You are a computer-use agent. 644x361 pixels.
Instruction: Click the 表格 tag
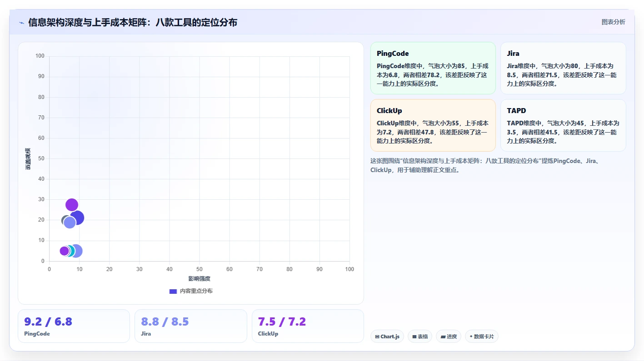coord(420,336)
